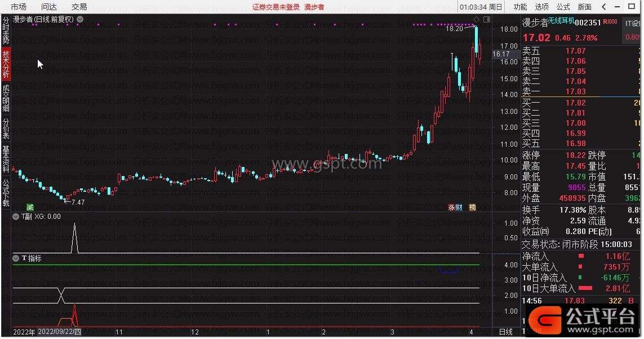
Task: Click the 14:56 trade tick row
Action: 580,301
